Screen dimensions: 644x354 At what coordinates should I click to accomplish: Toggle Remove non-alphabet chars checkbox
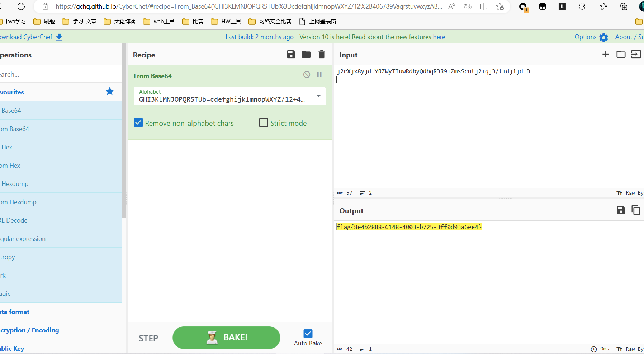(138, 123)
